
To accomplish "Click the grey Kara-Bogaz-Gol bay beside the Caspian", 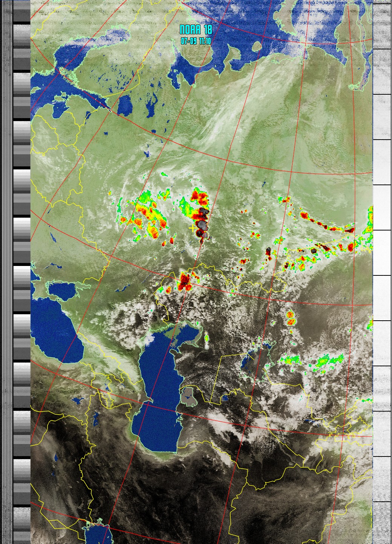I will [x=189, y=396].
